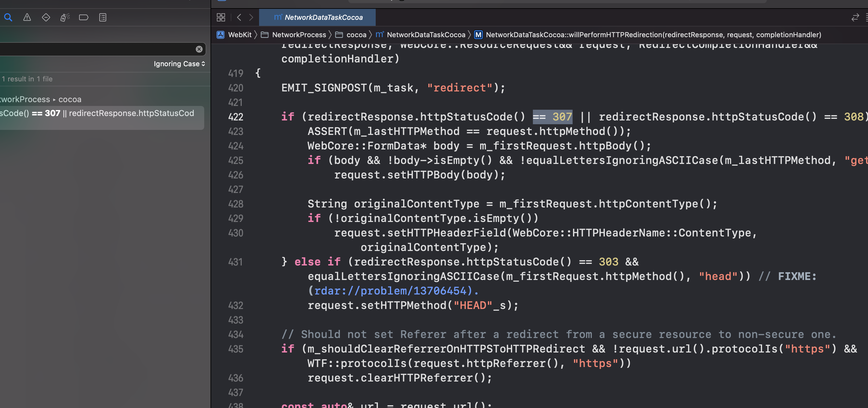
Task: Open the Breakpoint navigator icon
Action: (x=84, y=17)
